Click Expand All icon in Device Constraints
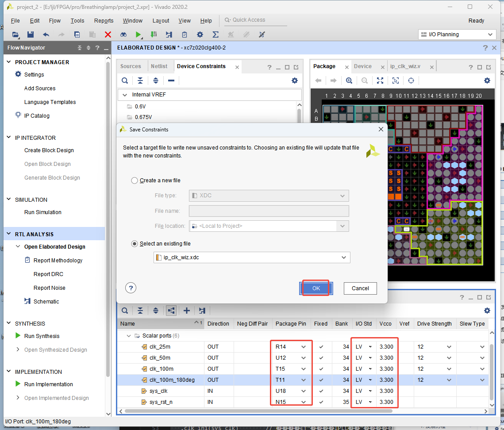This screenshot has height=430, width=504. [156, 81]
